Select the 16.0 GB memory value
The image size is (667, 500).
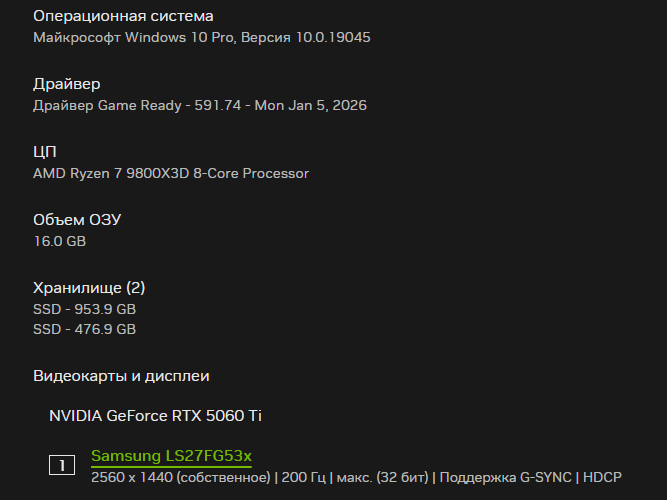tap(60, 241)
